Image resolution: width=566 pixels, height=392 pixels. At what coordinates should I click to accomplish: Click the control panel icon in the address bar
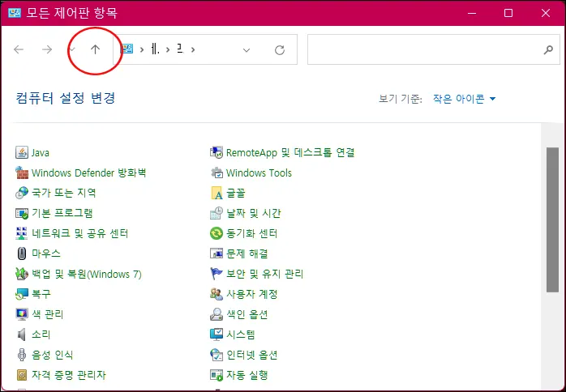point(126,49)
